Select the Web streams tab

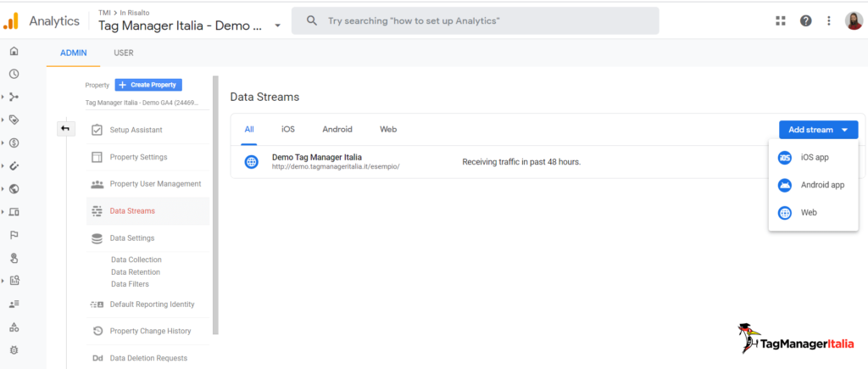388,130
